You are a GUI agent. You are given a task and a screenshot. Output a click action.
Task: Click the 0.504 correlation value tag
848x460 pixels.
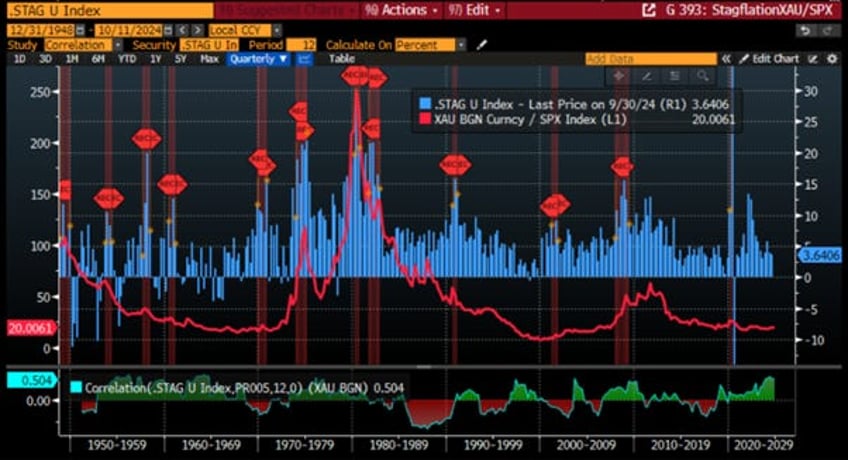pos(31,381)
